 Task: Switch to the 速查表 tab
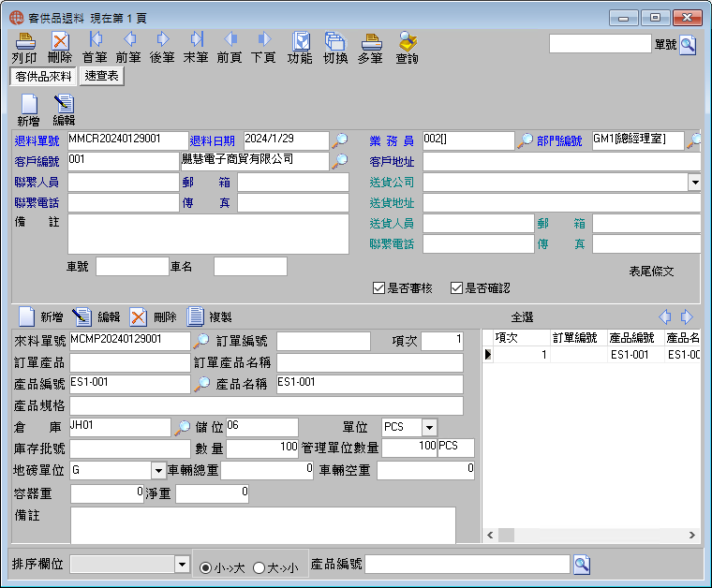coord(102,76)
